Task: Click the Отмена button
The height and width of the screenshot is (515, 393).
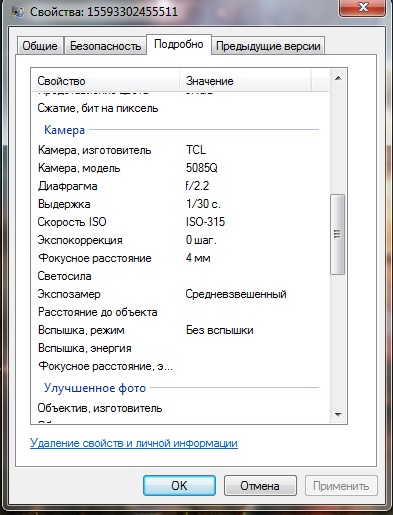Action: (x=260, y=485)
